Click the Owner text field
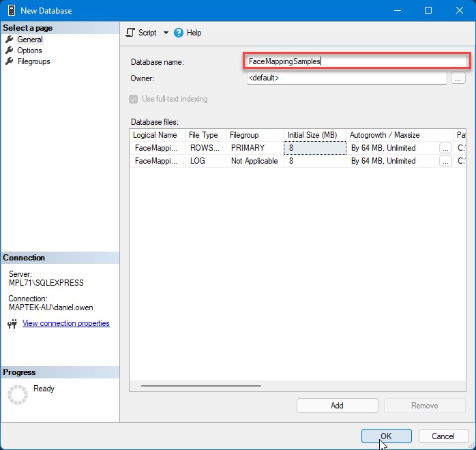 [346, 78]
